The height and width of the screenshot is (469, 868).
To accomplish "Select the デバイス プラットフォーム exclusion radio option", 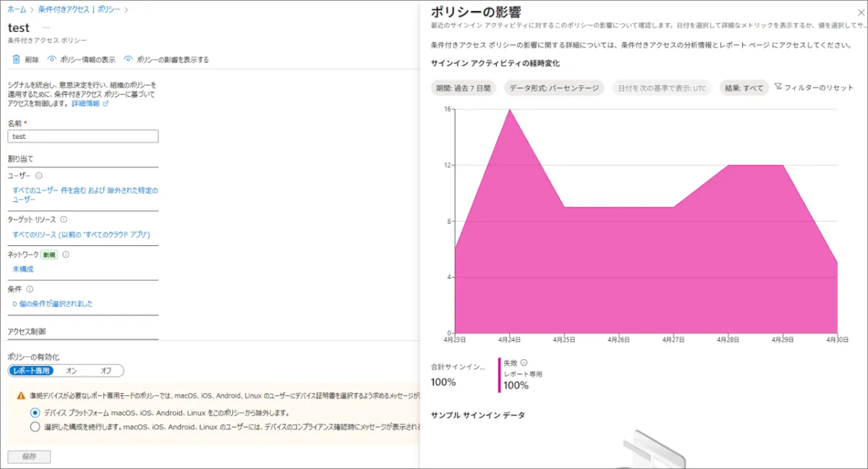I will click(35, 413).
